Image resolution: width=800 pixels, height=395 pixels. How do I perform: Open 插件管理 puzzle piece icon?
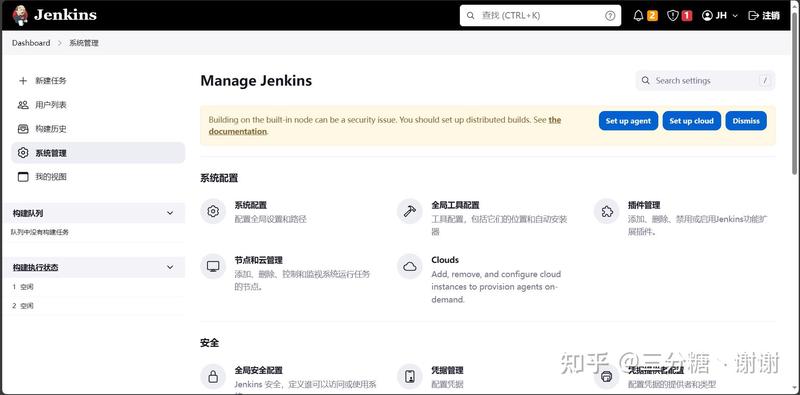607,211
